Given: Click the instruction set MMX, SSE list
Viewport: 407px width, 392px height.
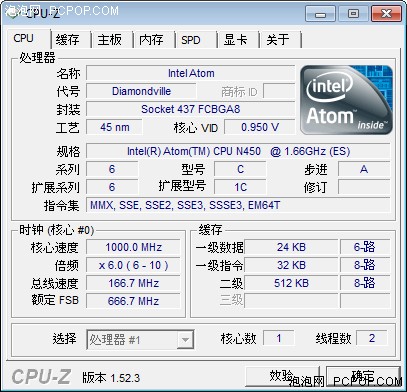Looking at the screenshot, I should tap(238, 205).
